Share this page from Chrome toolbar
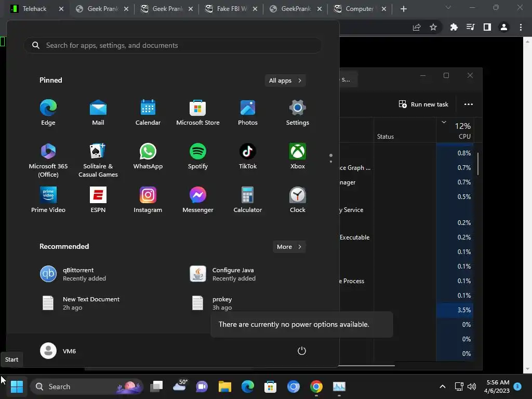The height and width of the screenshot is (399, 532). pos(417,27)
